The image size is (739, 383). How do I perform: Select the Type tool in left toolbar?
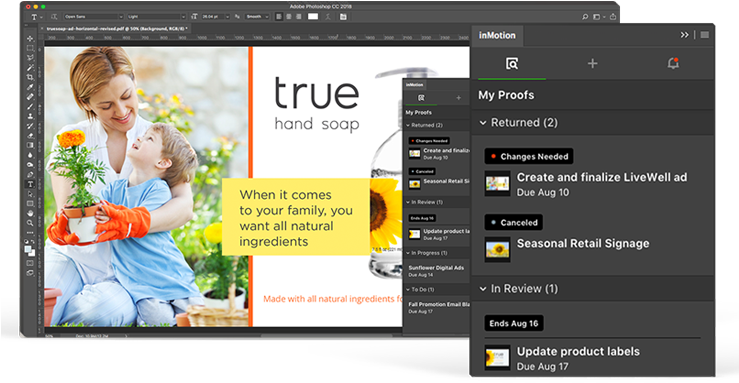tap(30, 184)
